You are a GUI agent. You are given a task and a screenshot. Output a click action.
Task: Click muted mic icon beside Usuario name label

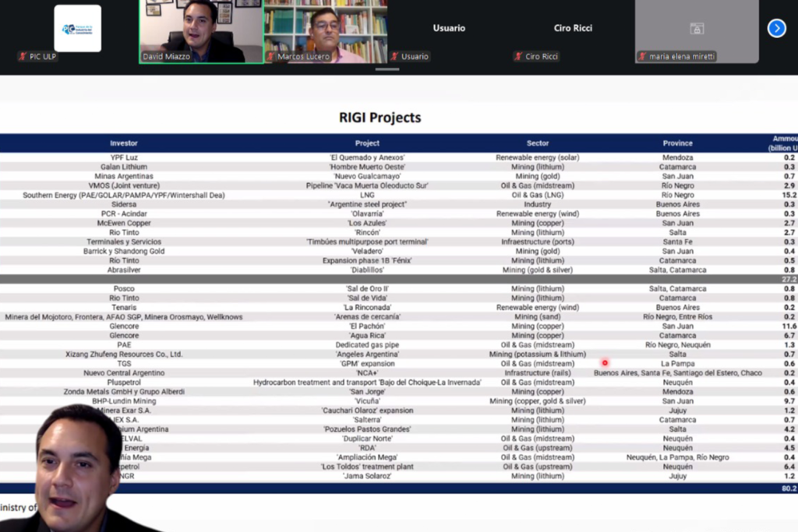(x=395, y=57)
